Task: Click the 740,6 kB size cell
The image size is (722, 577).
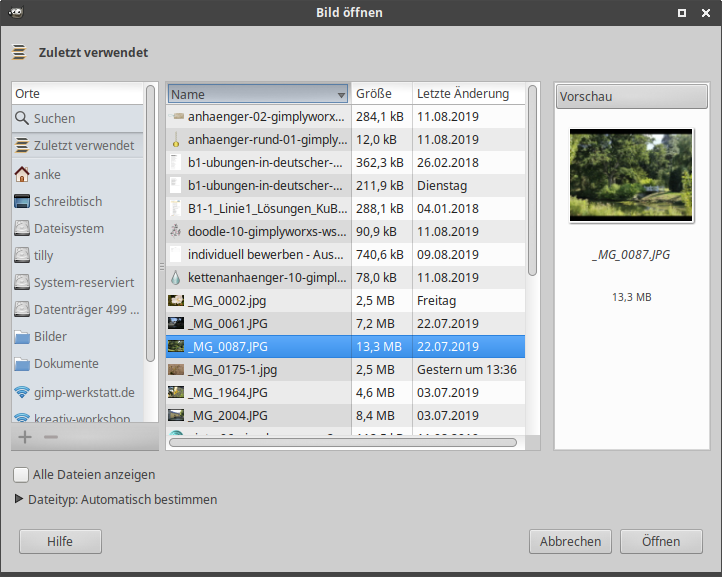Action: [x=380, y=255]
